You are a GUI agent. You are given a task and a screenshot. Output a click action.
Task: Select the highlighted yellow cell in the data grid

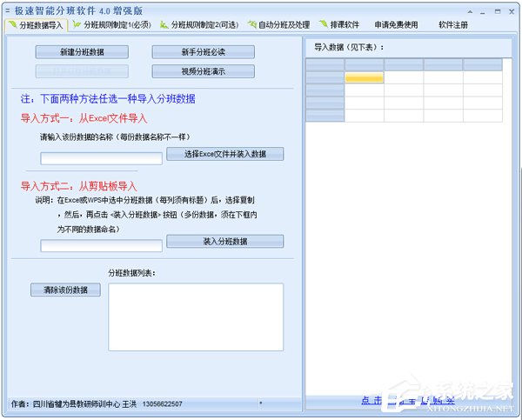coord(365,78)
